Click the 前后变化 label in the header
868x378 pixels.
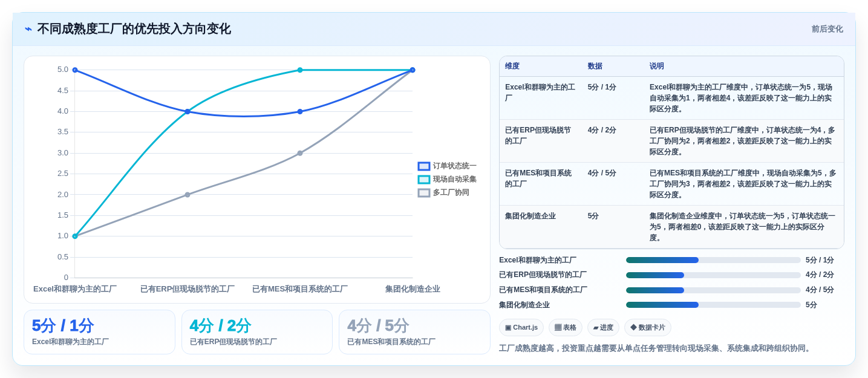827,29
